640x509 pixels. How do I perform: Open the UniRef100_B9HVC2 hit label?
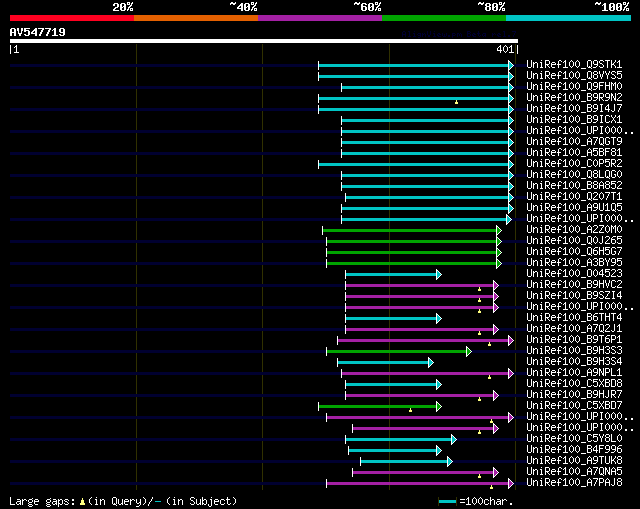click(x=574, y=285)
